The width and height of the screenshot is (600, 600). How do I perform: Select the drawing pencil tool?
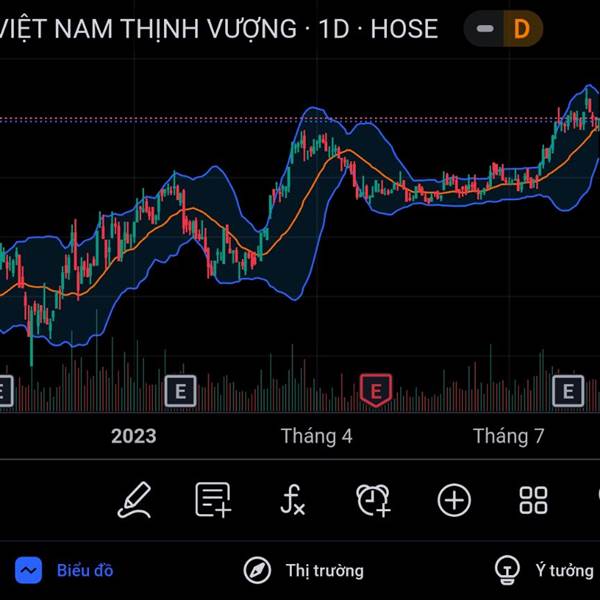coord(134,500)
